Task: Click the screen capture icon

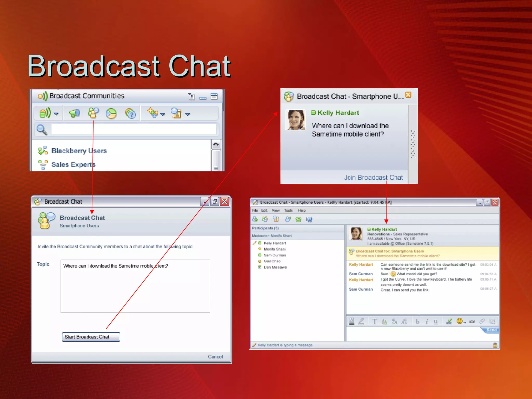Action: (x=492, y=322)
